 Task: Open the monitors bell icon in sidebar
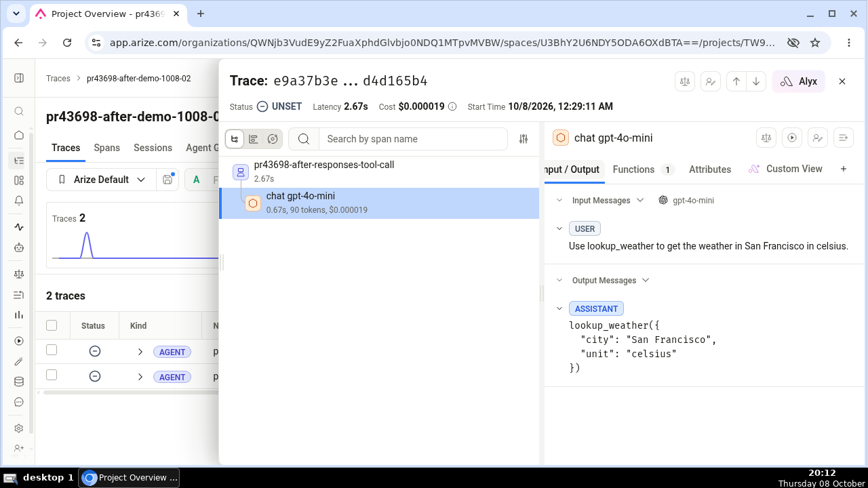pyautogui.click(x=19, y=201)
